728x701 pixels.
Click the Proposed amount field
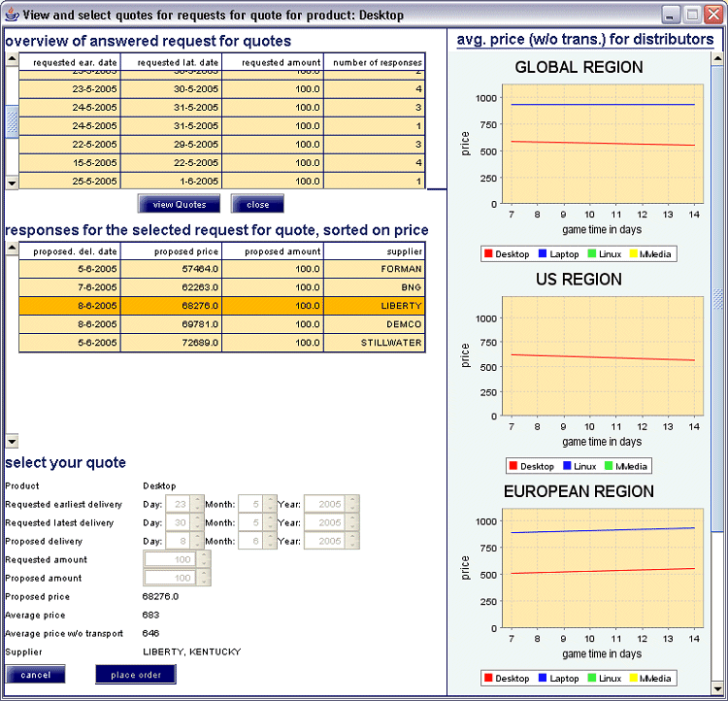pos(170,578)
